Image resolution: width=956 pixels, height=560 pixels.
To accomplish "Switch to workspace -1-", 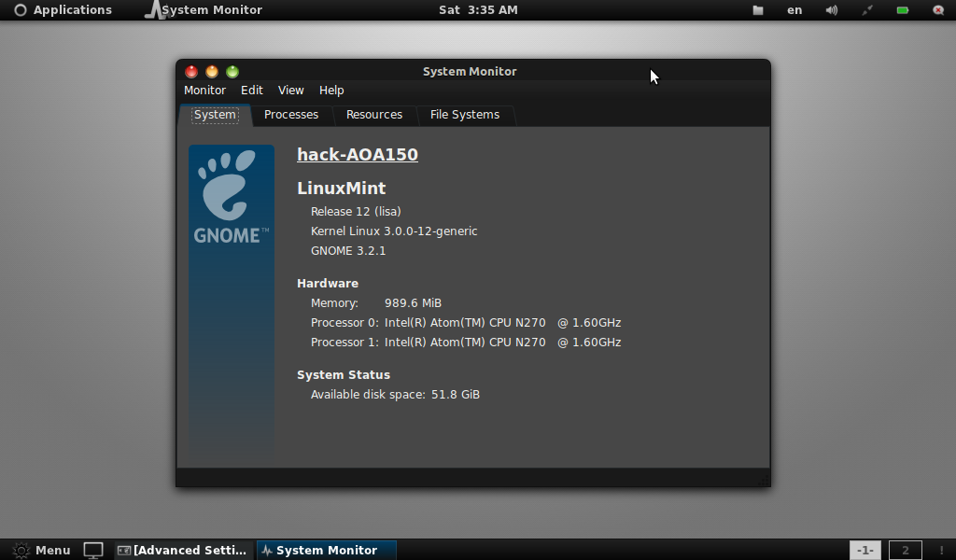I will (865, 551).
